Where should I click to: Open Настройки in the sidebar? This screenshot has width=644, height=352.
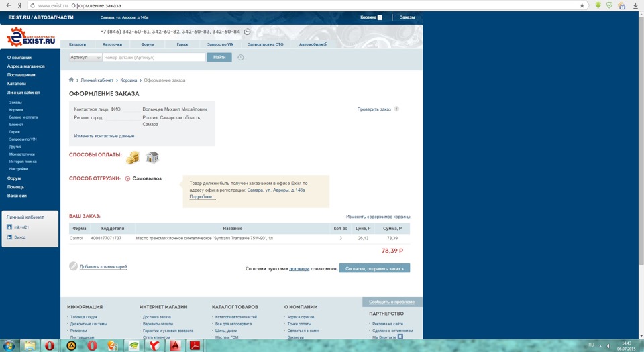pyautogui.click(x=18, y=168)
